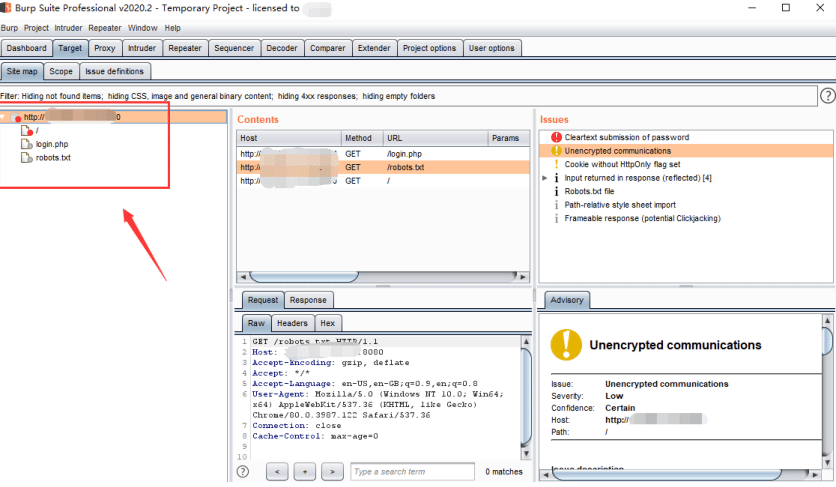Click the previous match arrow button
Screen dimensions: 836x487
277,472
